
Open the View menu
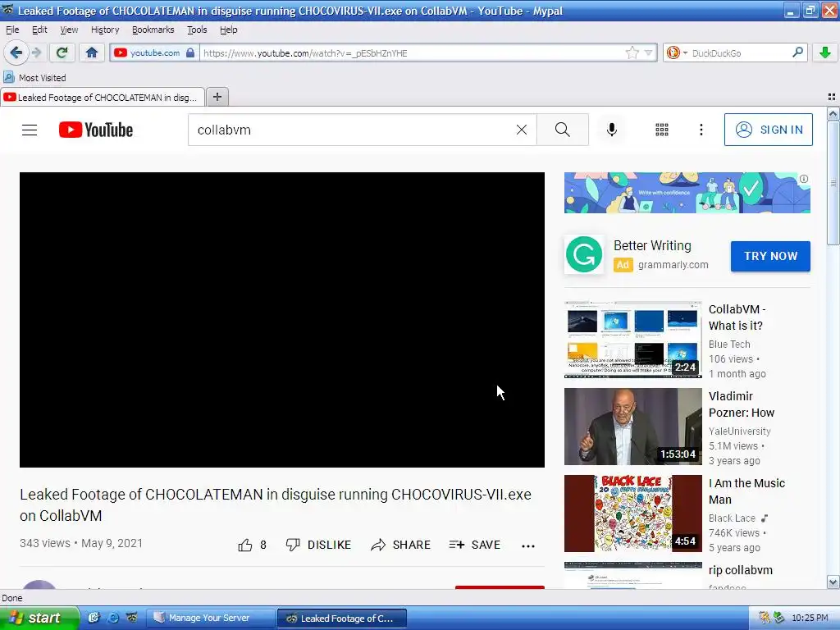coord(69,30)
